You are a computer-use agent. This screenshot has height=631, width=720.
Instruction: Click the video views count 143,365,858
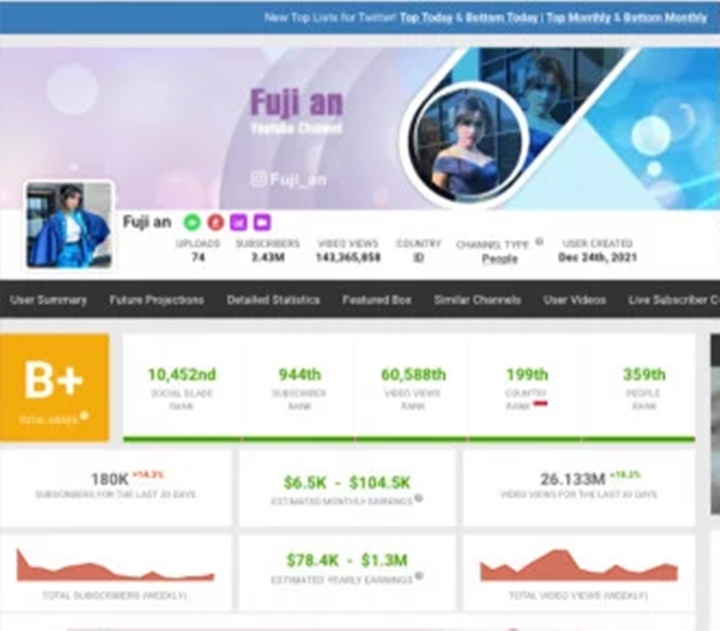[348, 257]
